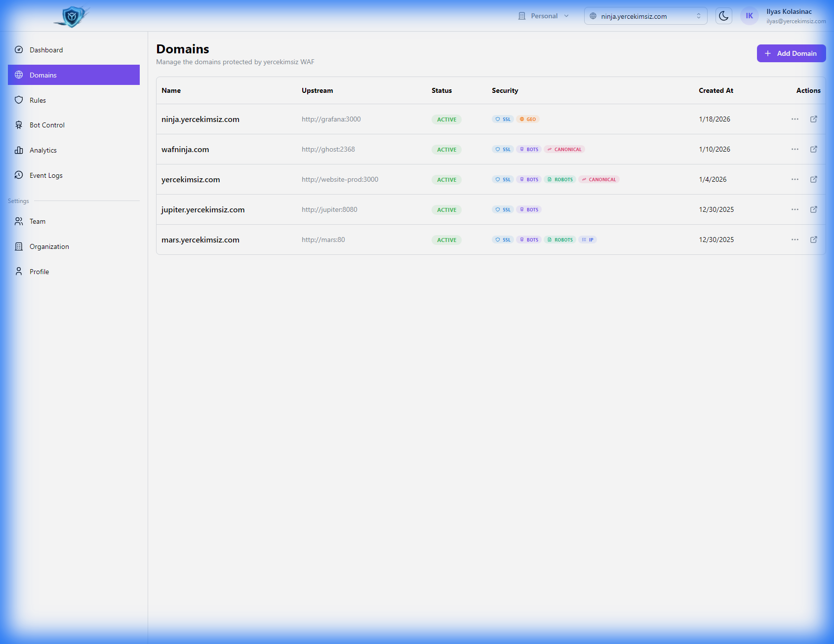Go to Profile settings

coord(74,272)
